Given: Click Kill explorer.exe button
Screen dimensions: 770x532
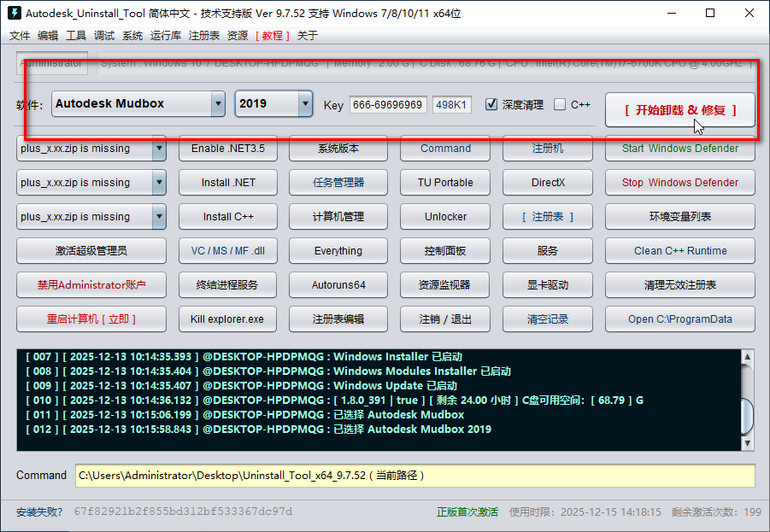Looking at the screenshot, I should tap(228, 319).
